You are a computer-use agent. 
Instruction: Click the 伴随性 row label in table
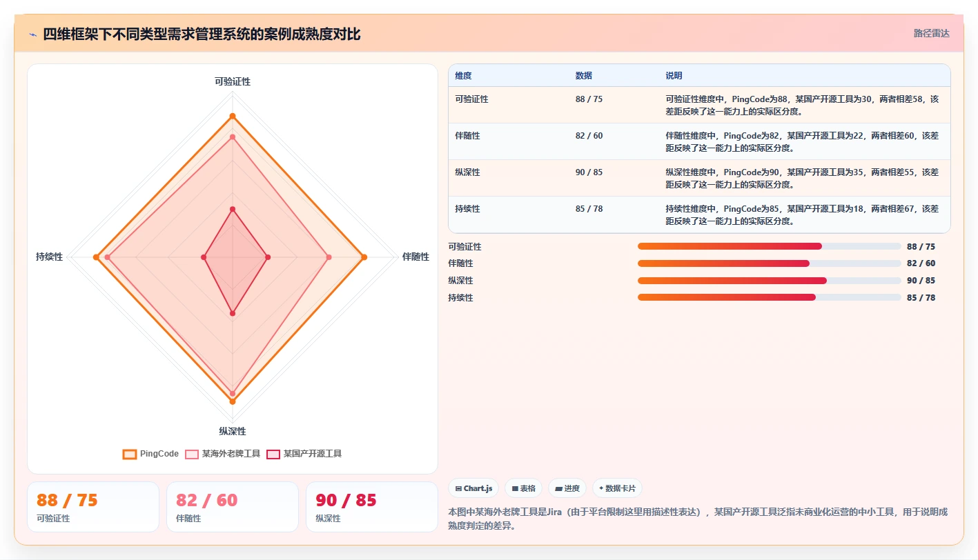pyautogui.click(x=468, y=136)
